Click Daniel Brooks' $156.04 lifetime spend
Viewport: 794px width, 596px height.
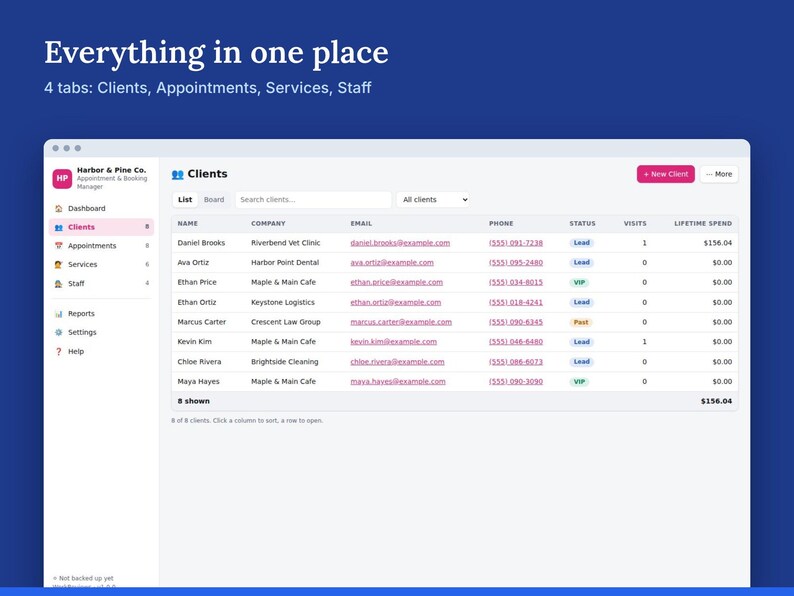point(718,243)
